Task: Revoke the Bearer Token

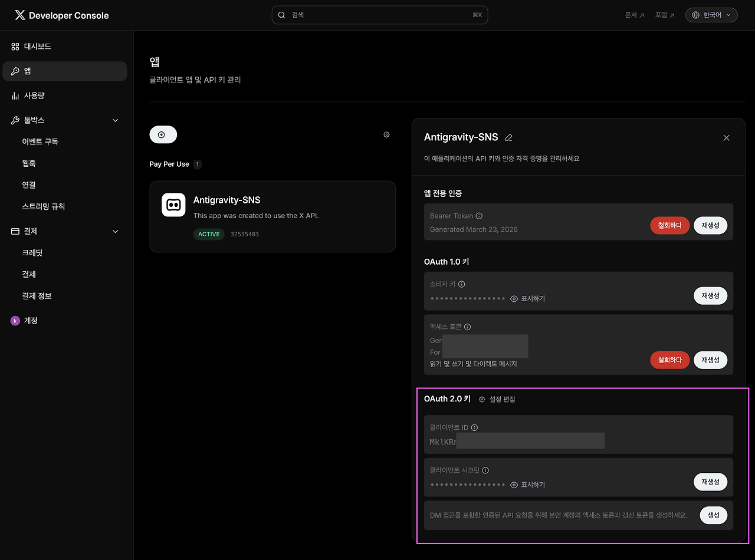Action: click(670, 226)
